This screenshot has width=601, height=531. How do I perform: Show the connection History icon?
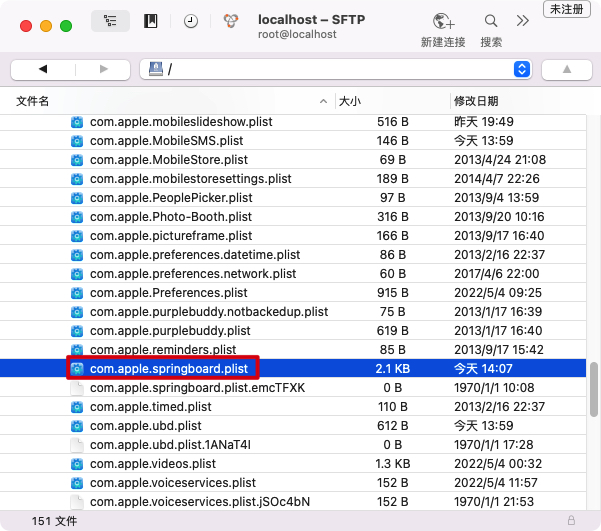190,21
